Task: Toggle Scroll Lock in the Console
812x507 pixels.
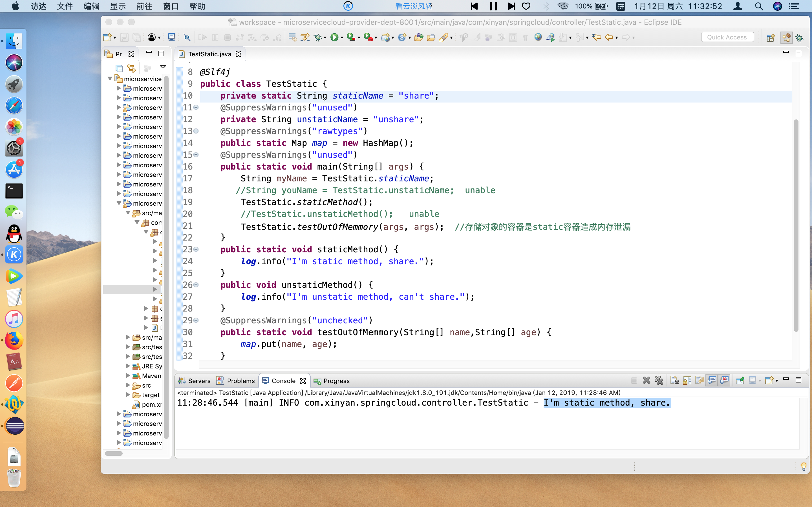Action: click(687, 380)
